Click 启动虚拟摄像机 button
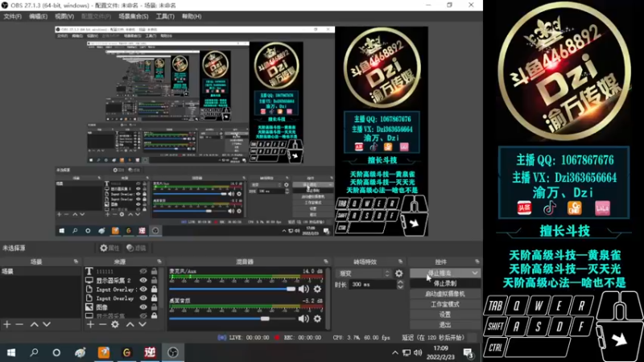The width and height of the screenshot is (644, 362). (445, 294)
